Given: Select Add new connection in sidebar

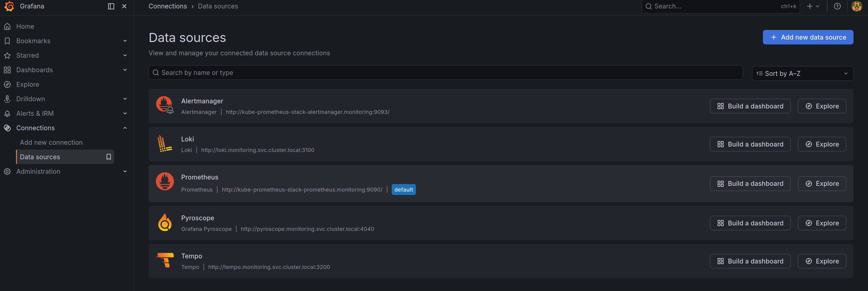Looking at the screenshot, I should [51, 142].
